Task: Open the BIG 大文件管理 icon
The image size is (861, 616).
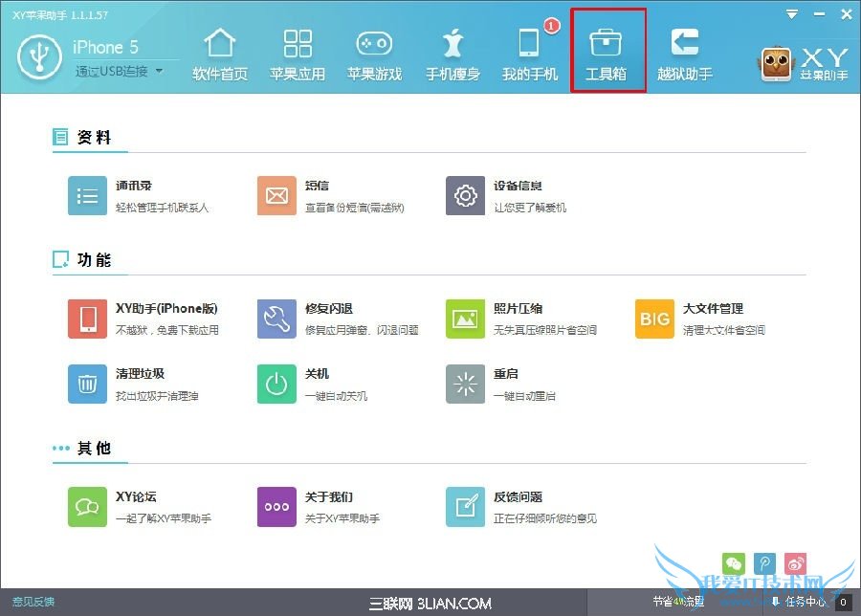Action: 654,319
